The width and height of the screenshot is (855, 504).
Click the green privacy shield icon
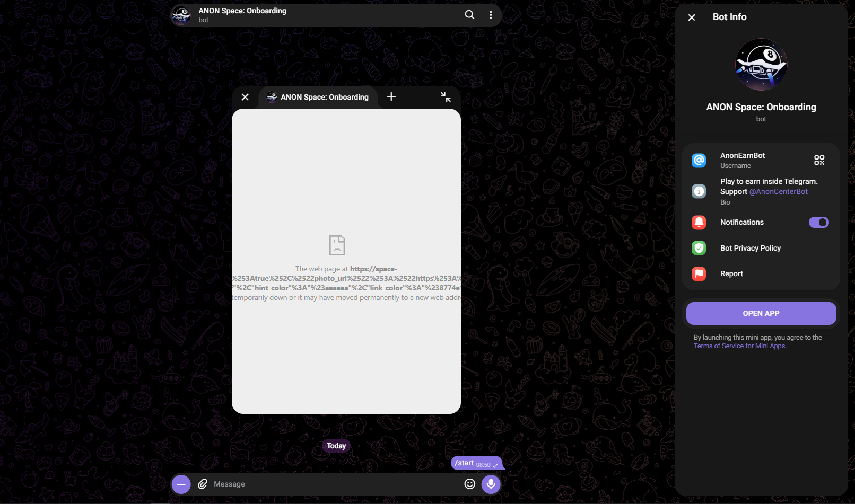tap(699, 248)
